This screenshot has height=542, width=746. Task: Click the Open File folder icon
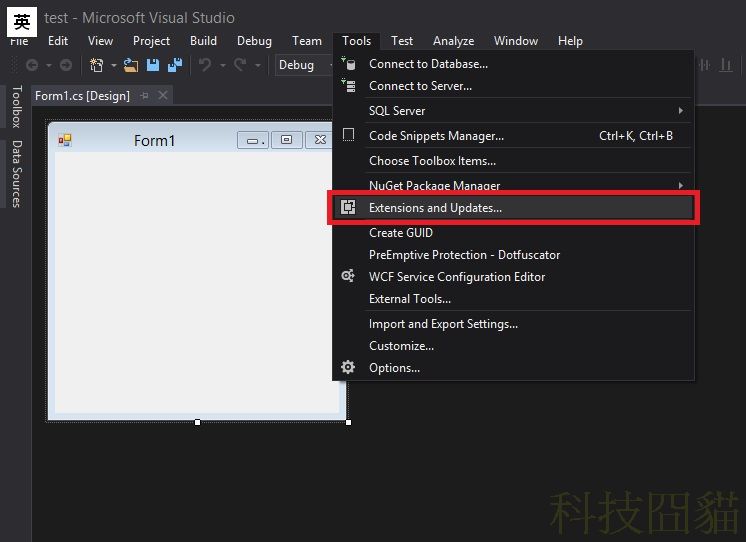coord(131,65)
